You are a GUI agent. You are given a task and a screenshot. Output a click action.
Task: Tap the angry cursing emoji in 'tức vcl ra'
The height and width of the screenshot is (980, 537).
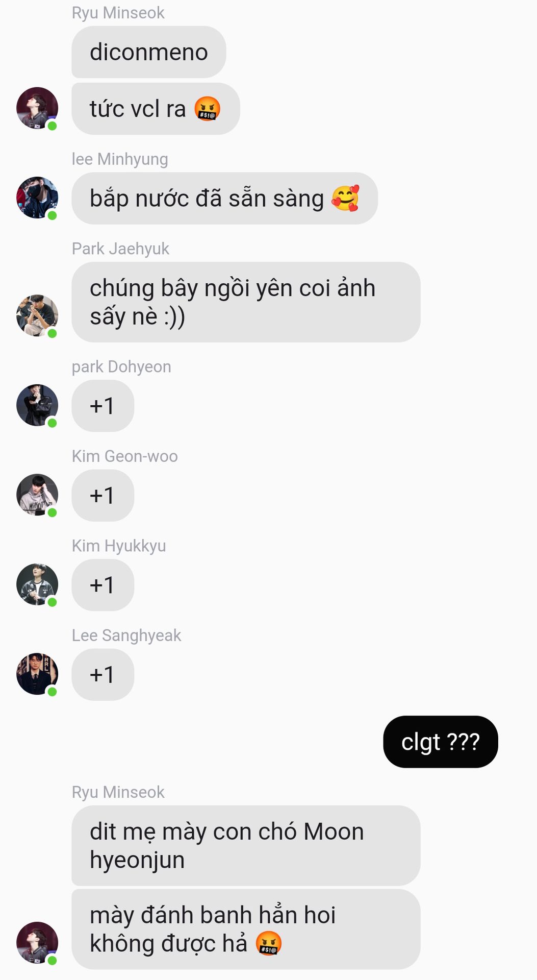tap(208, 109)
